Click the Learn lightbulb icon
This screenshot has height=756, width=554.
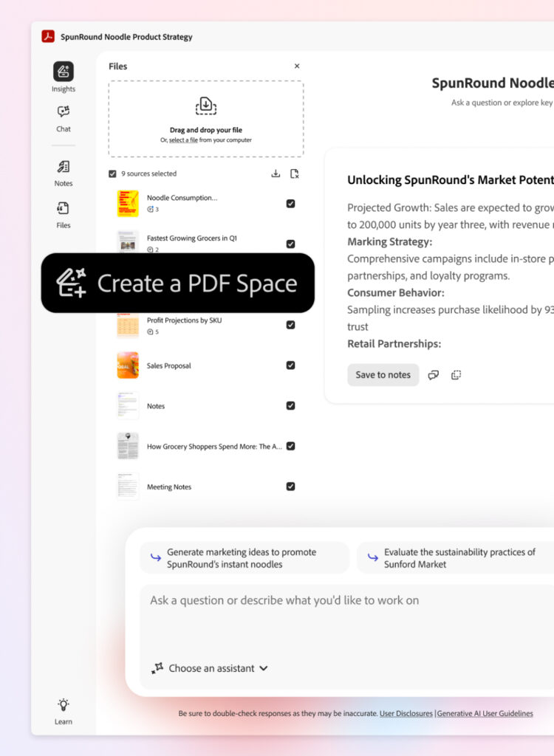coord(64,705)
